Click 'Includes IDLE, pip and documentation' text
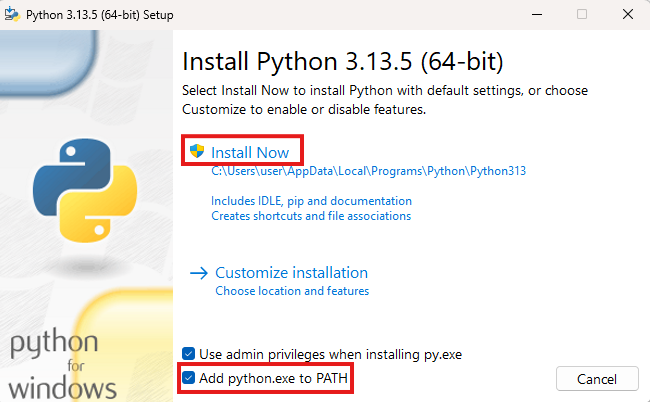 311,201
